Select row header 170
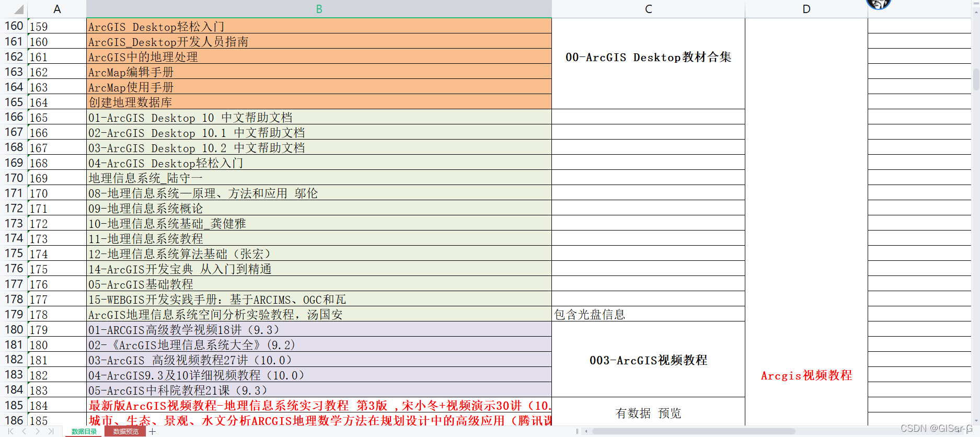The height and width of the screenshot is (437, 980). [x=14, y=178]
